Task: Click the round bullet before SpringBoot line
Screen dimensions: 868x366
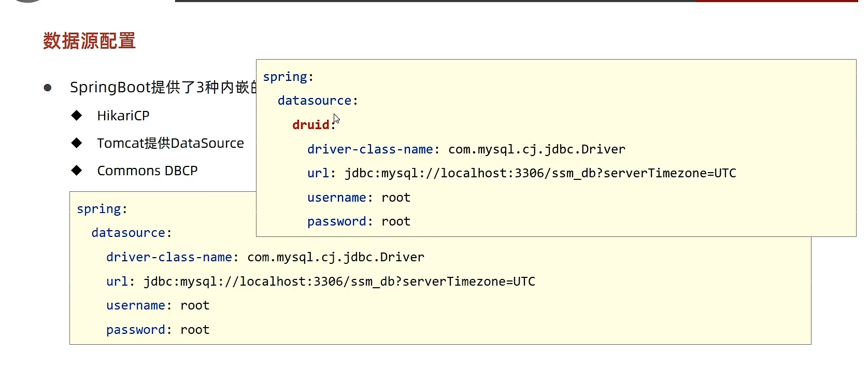Action: (x=48, y=88)
